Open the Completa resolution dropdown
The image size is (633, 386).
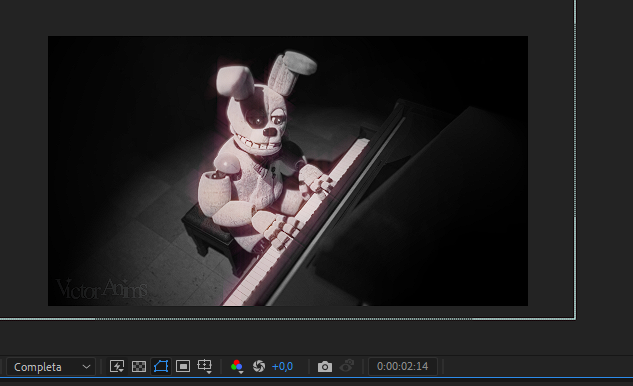51,367
